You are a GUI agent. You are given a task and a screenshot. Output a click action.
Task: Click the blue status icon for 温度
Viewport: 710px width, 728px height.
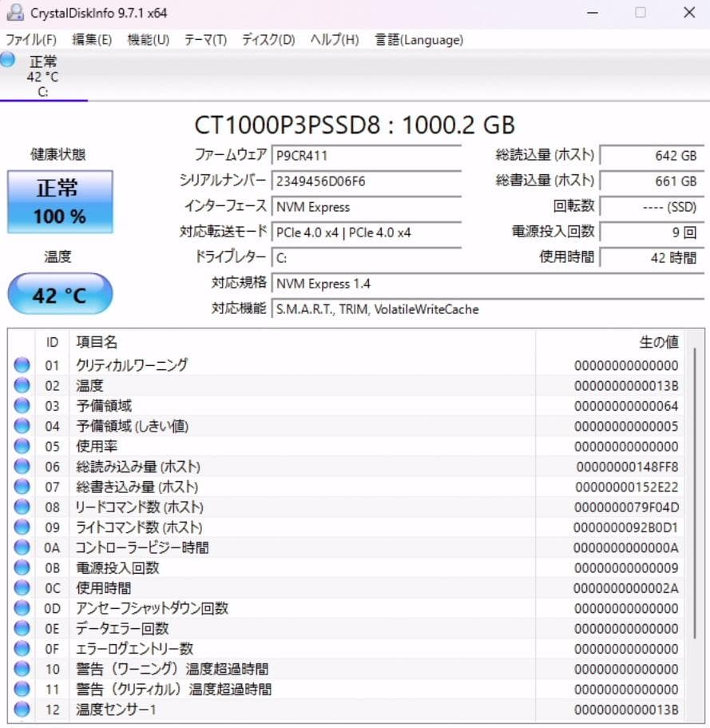(x=22, y=385)
